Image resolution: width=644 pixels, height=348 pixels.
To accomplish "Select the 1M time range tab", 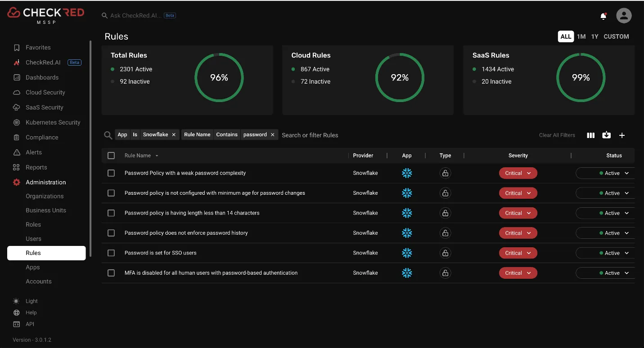I will (581, 36).
